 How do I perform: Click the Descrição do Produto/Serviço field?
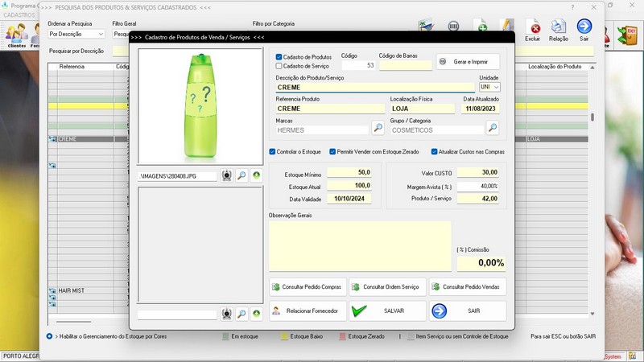[375, 88]
